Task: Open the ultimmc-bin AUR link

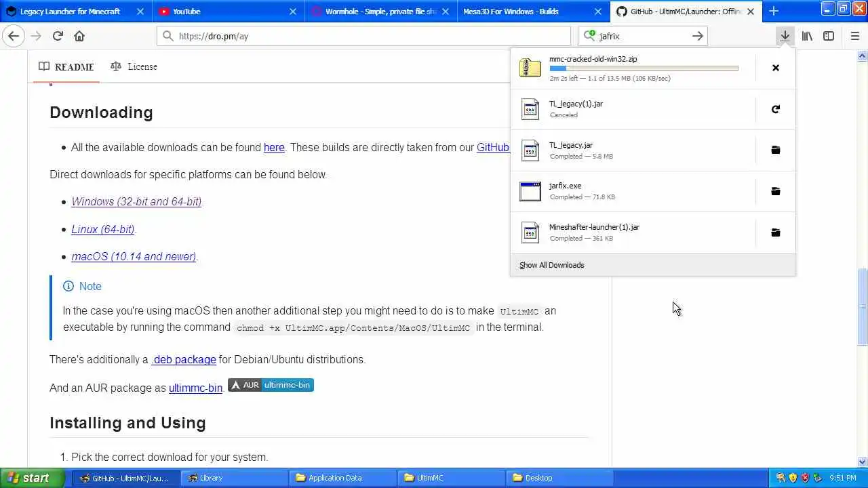Action: [x=195, y=388]
